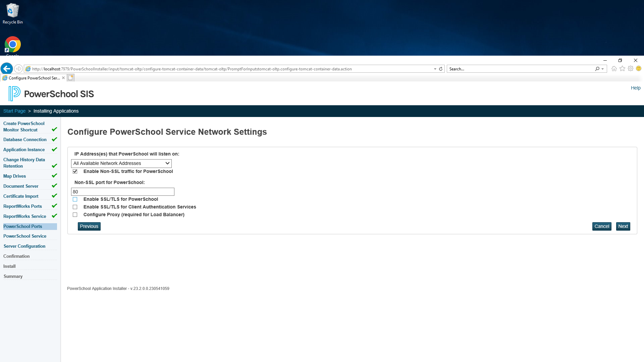Image resolution: width=644 pixels, height=362 pixels.
Task: Click the browser forward arrow button
Action: pyautogui.click(x=18, y=69)
